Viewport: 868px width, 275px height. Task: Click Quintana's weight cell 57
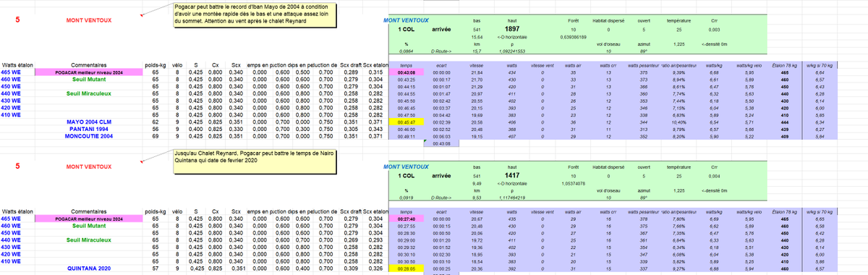pos(156,268)
